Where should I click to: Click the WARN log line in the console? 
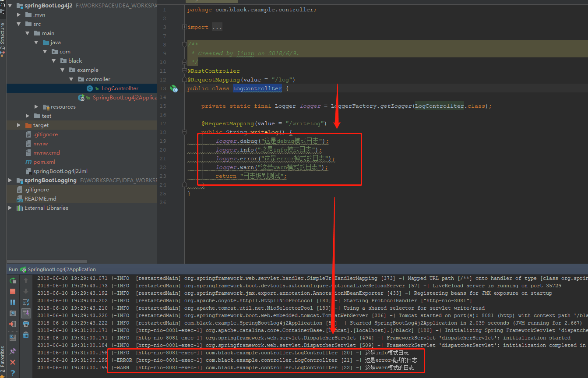pos(225,368)
